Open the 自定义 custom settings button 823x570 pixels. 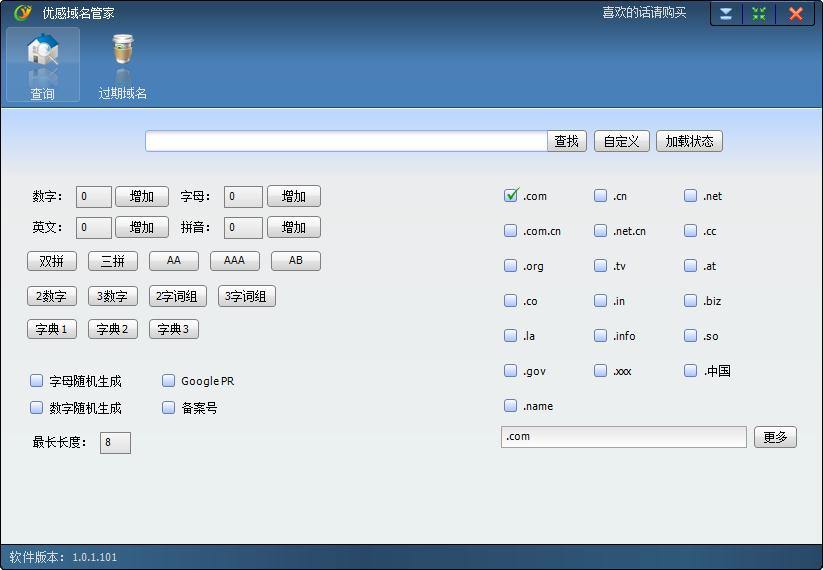[621, 141]
